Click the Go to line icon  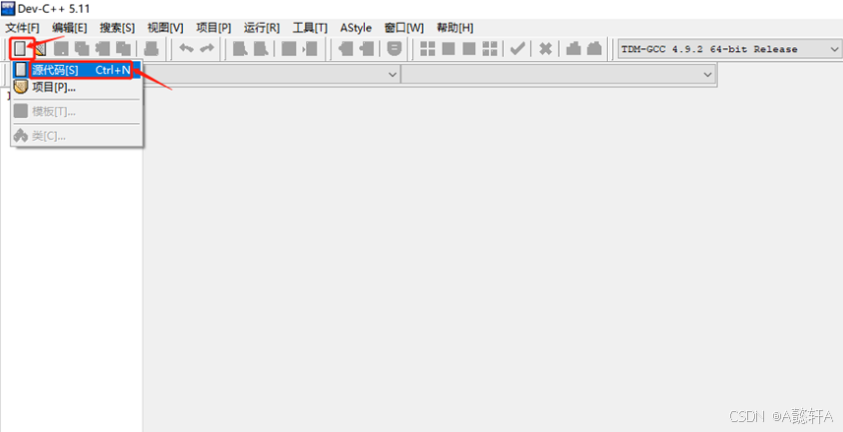tap(310, 49)
